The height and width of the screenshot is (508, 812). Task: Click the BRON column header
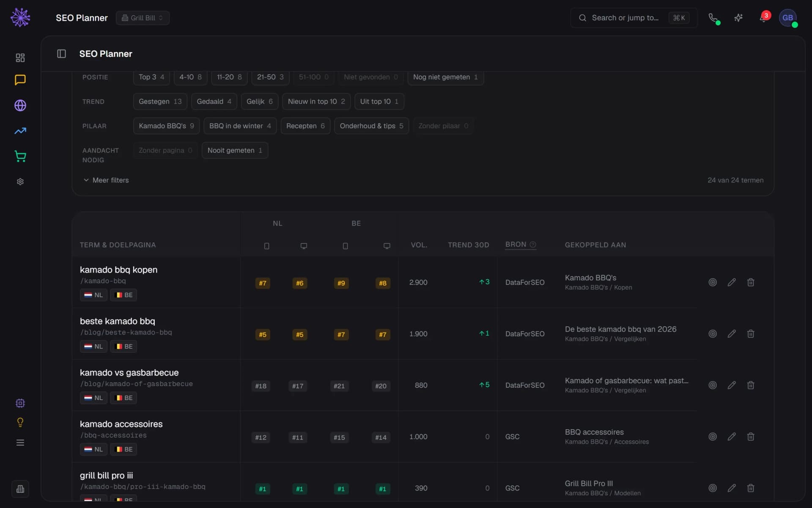[521, 245]
